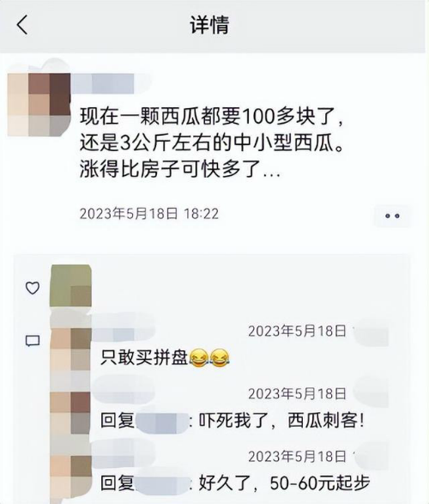Image resolution: width=429 pixels, height=504 pixels.
Task: Select the post text about 西瓜 100多块
Action: click(212, 143)
